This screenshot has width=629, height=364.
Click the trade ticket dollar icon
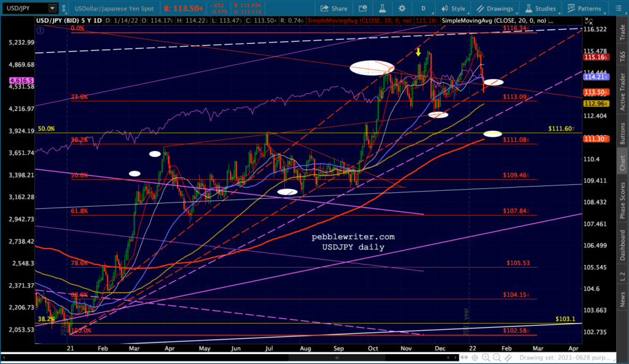pyautogui.click(x=362, y=9)
